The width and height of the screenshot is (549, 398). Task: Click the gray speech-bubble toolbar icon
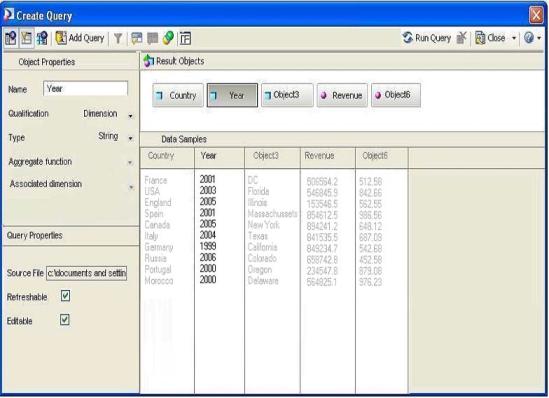(153, 38)
